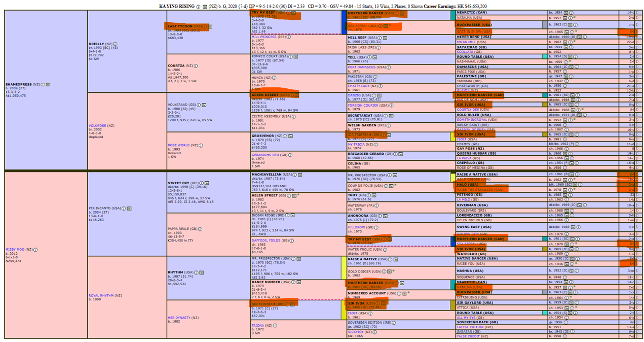Open the PORT DAMASCUS link
The height and width of the screenshot is (342, 644).
[362, 67]
